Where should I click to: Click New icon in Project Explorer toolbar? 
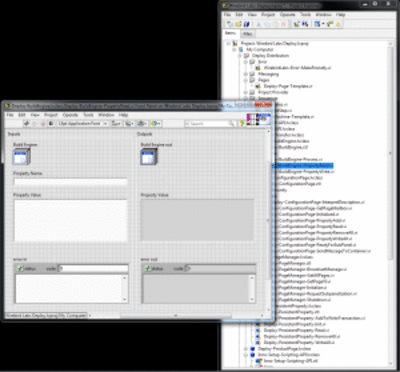click(x=230, y=24)
